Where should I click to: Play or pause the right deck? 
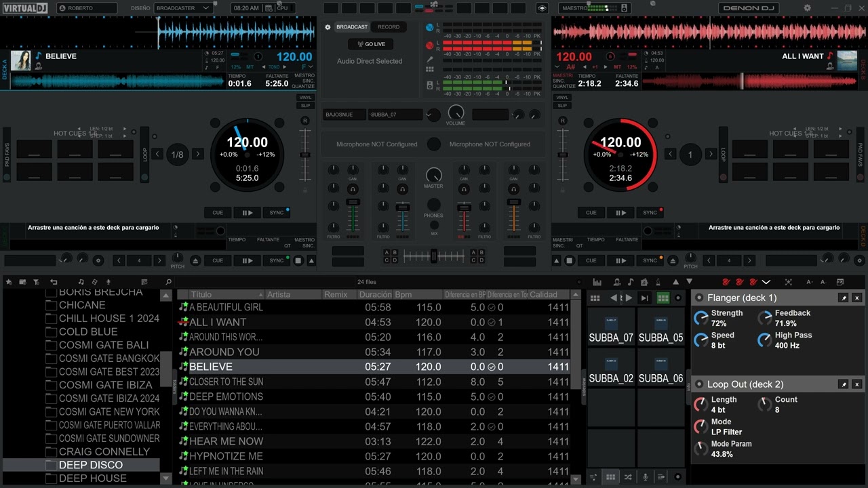click(x=620, y=212)
